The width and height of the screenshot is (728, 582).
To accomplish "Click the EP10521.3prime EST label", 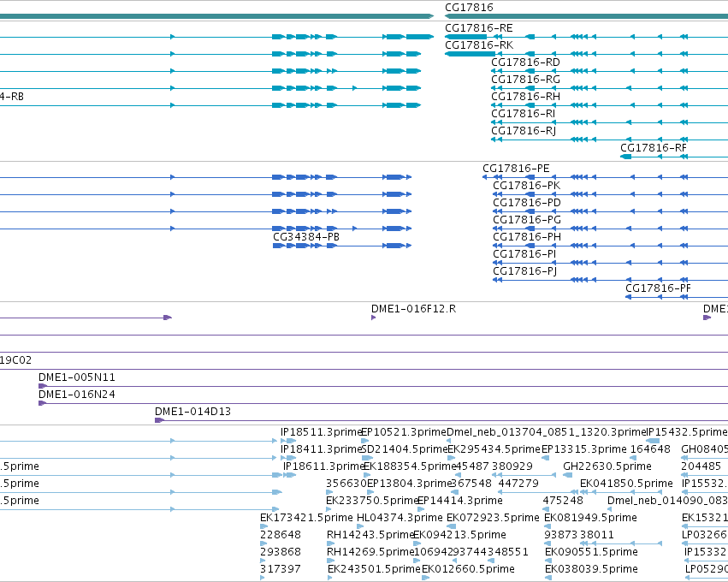I will coord(404,432).
